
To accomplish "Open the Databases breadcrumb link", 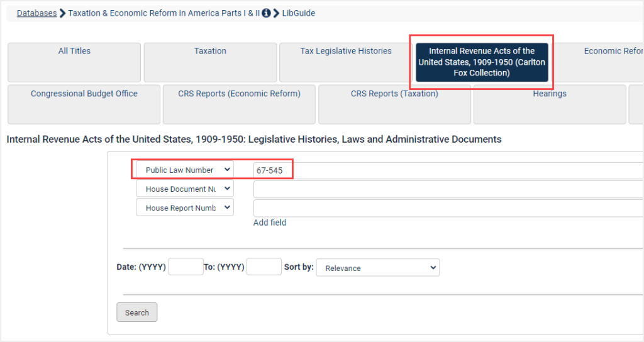I will coord(36,13).
